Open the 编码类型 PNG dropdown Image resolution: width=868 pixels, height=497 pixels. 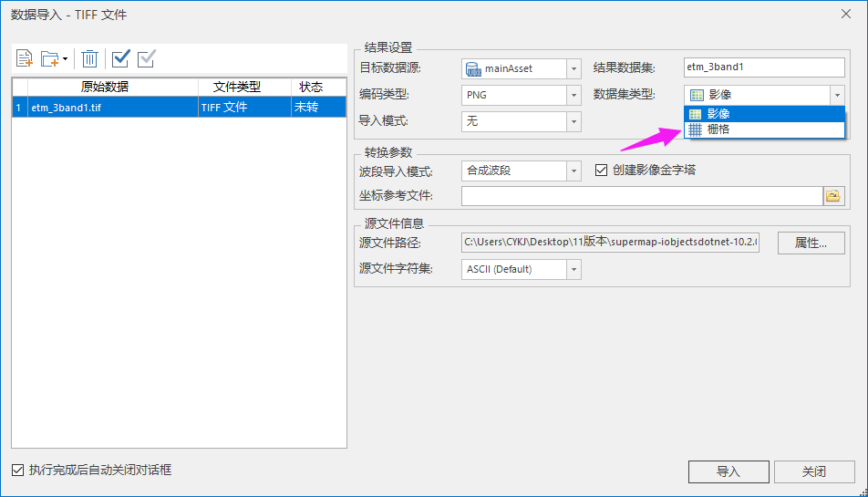pos(574,95)
